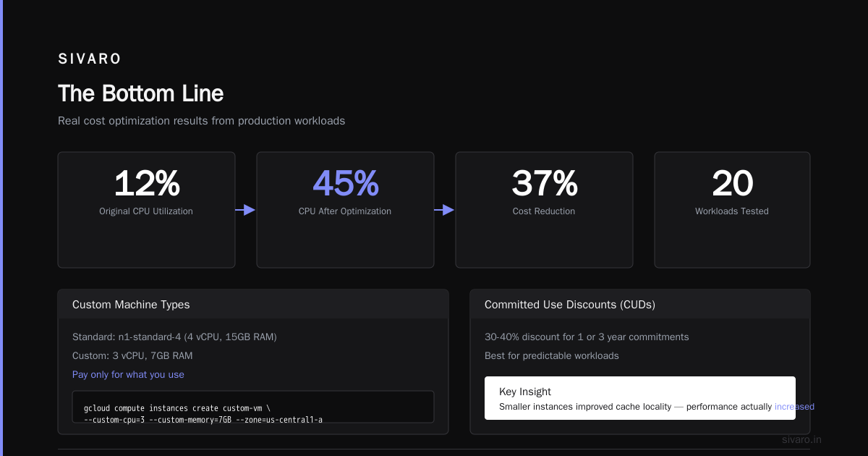Screen dimensions: 868x456
Task: Click the arrow between 12% and 45% cards
Action: tap(245, 210)
